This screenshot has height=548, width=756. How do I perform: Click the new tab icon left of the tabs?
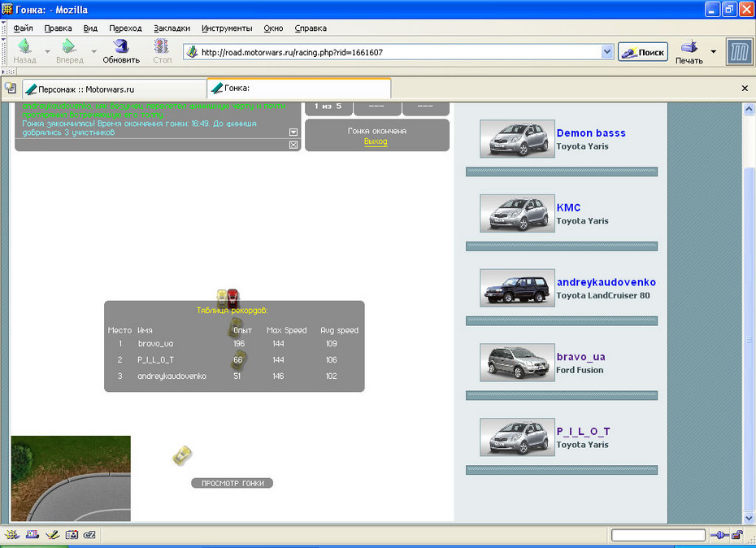pos(10,88)
